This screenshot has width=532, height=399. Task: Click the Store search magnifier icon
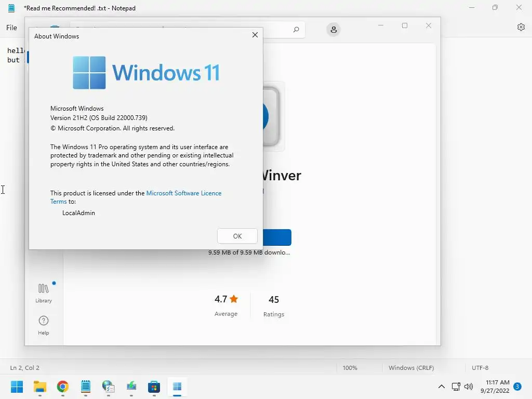coord(296,30)
